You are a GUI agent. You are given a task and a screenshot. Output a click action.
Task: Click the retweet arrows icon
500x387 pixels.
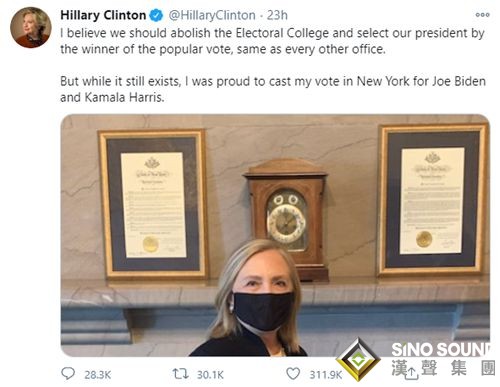tap(180, 374)
